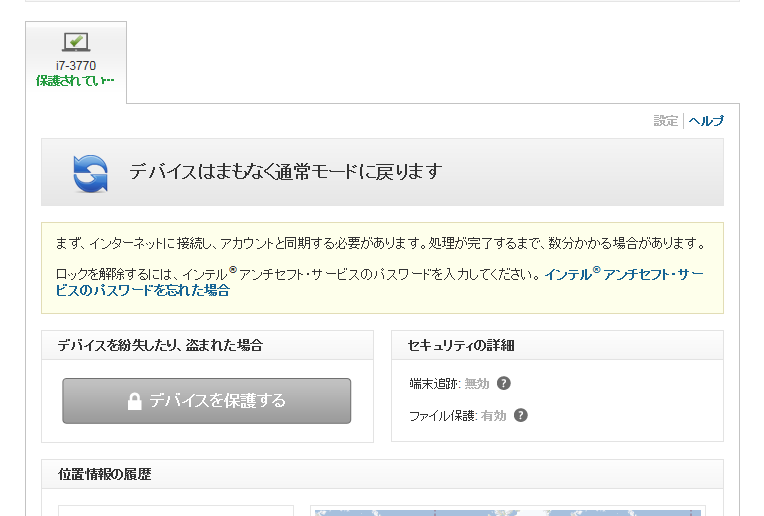Click the デバイスはまもなく通常モードに戻ります heading
Screen dimensions: 764x516
(286, 172)
